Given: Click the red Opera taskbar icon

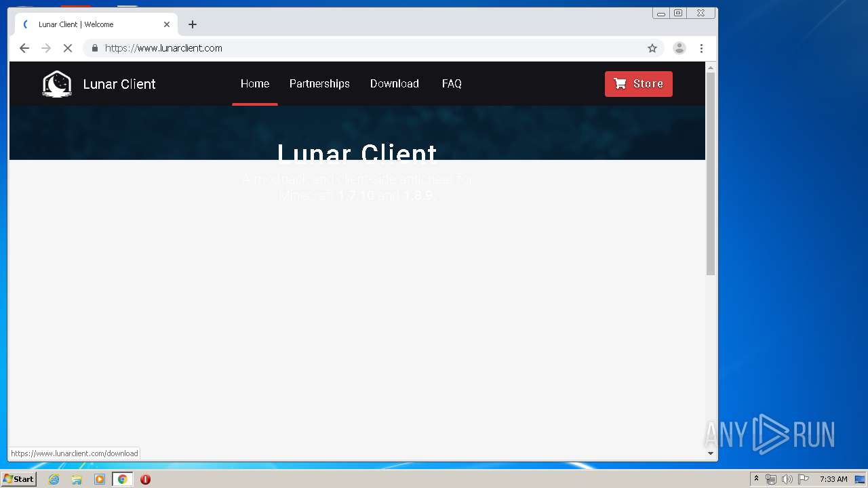Looking at the screenshot, I should [x=145, y=479].
